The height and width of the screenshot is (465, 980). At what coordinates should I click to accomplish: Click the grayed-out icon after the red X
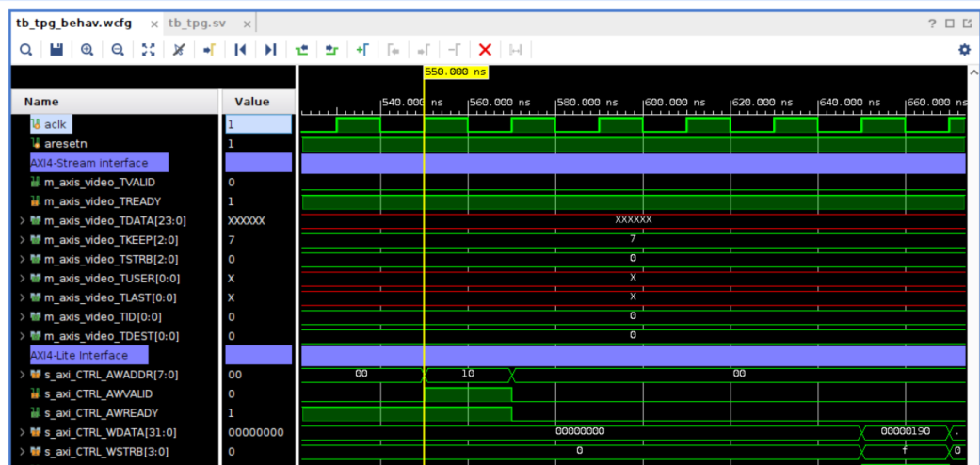pyautogui.click(x=516, y=50)
